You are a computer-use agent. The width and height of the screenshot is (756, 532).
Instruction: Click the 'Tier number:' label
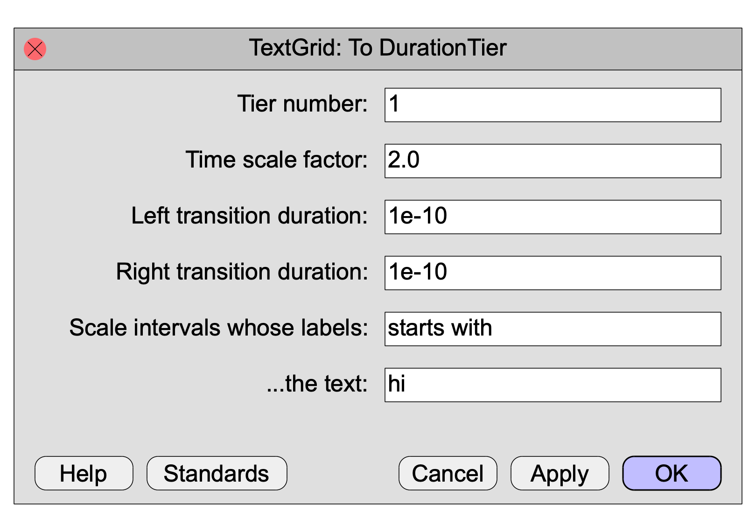302,104
